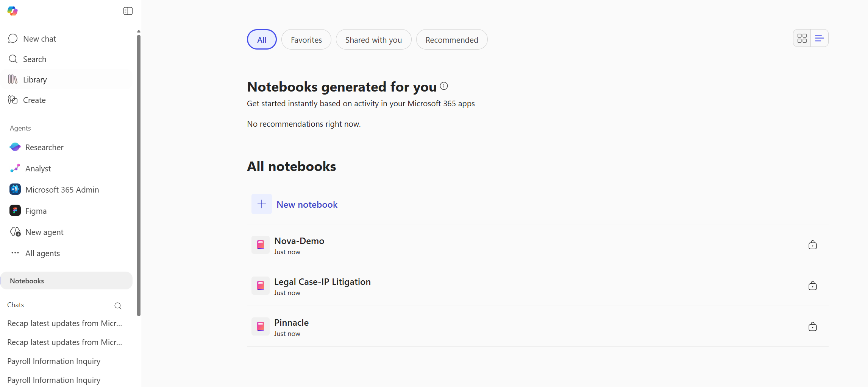Launch the Analyst agent

click(x=38, y=168)
